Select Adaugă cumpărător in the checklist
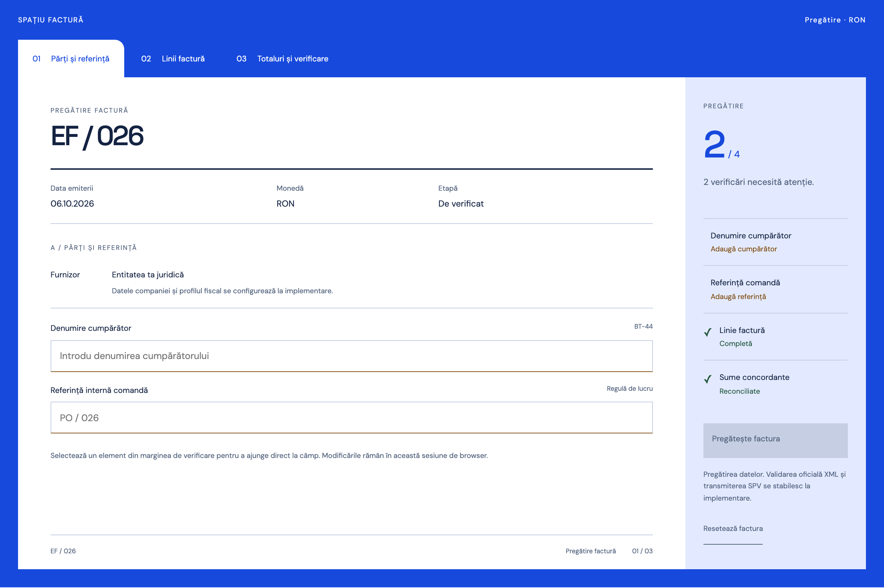The image size is (884, 588). [x=744, y=249]
